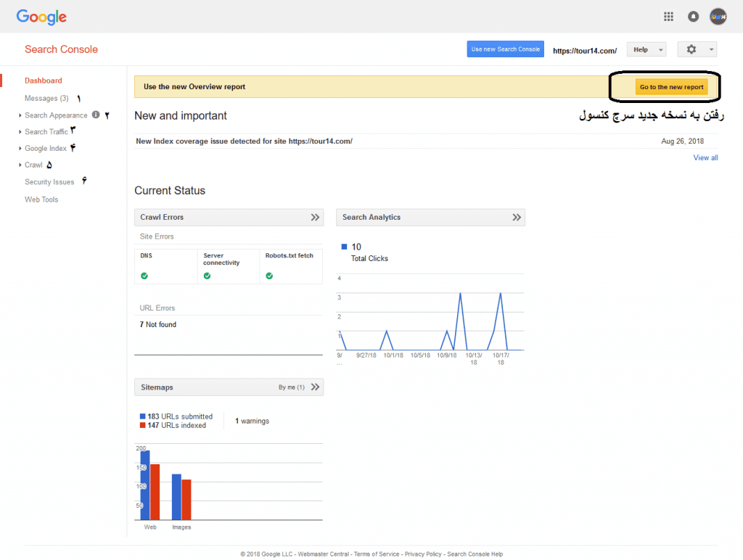Open Security Issues in sidebar
The width and height of the screenshot is (743, 560).
[x=49, y=182]
